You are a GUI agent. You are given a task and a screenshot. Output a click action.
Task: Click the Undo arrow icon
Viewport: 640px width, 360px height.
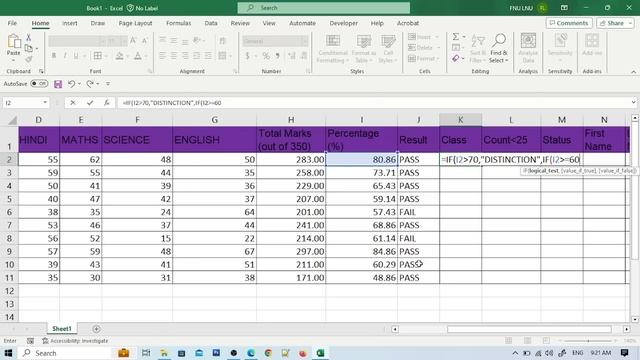(71, 84)
